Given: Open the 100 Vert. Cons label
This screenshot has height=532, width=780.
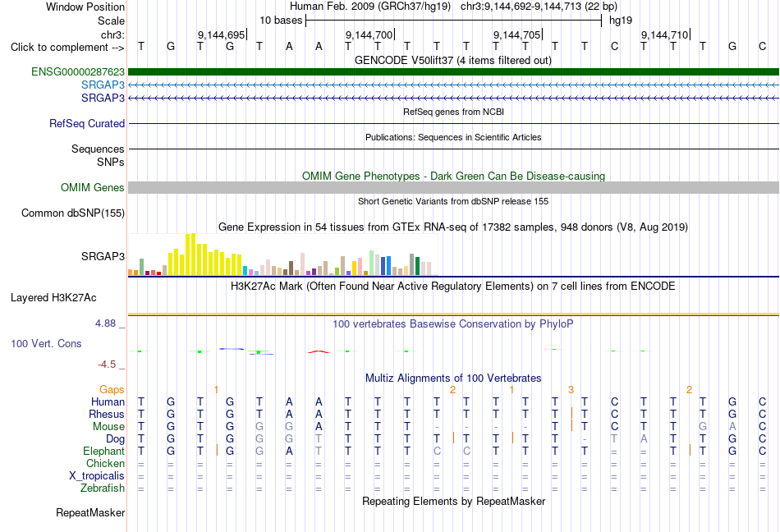Looking at the screenshot, I should (x=46, y=343).
